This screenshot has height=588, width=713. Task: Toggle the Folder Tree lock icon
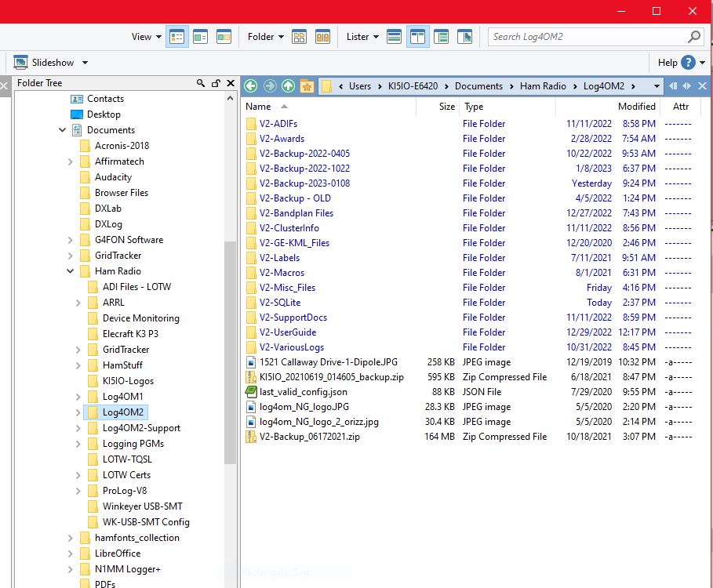click(x=216, y=83)
